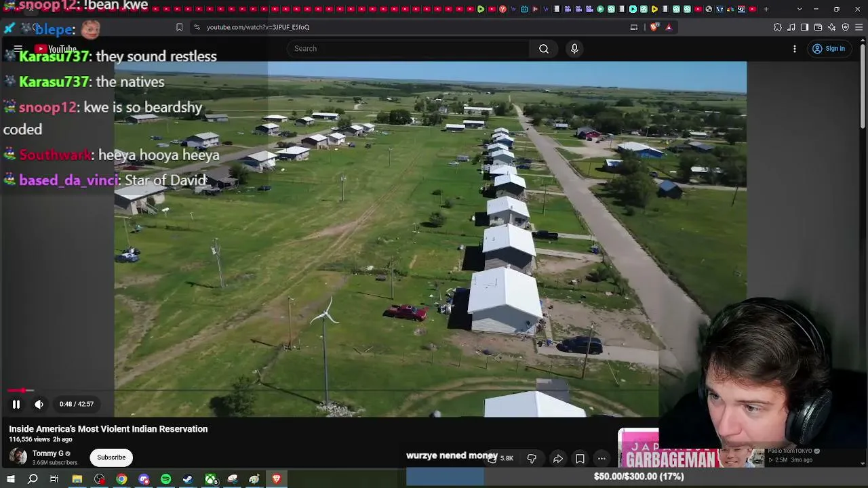Select based_da_vinci 'Star of David' chat message
The height and width of the screenshot is (488, 868).
(105, 180)
